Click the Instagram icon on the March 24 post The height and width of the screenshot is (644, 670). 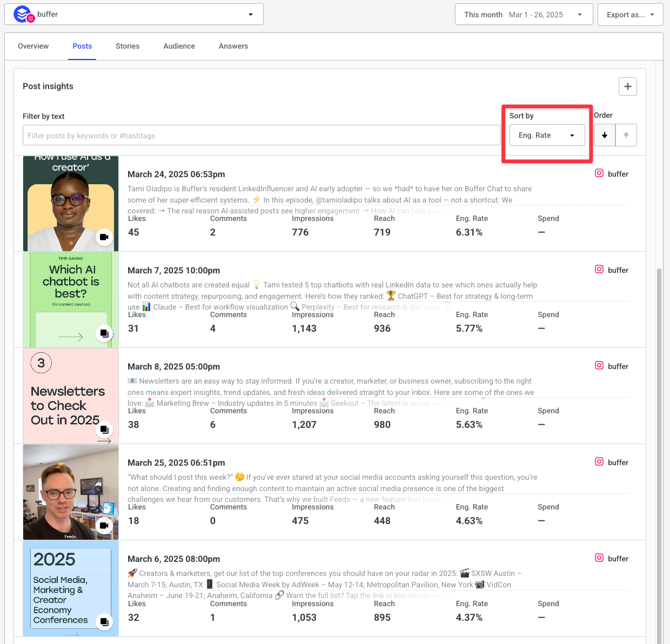click(599, 173)
